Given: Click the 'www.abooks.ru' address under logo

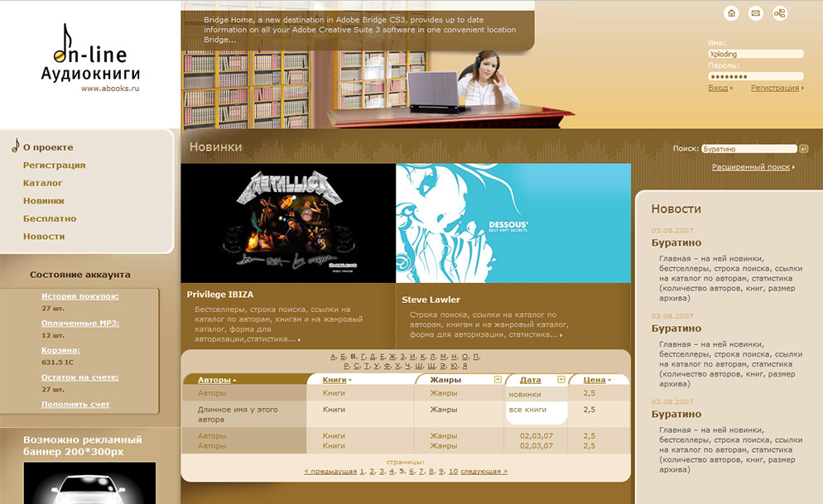Looking at the screenshot, I should click(110, 89).
